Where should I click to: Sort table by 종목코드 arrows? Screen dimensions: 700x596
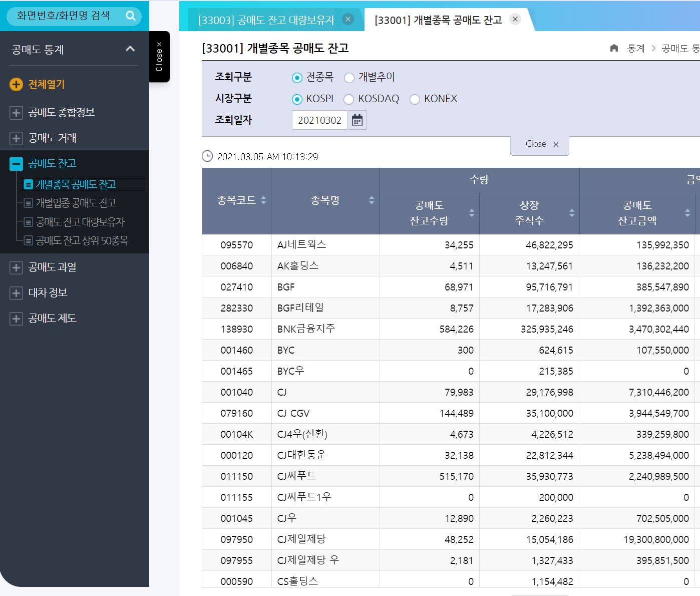263,200
